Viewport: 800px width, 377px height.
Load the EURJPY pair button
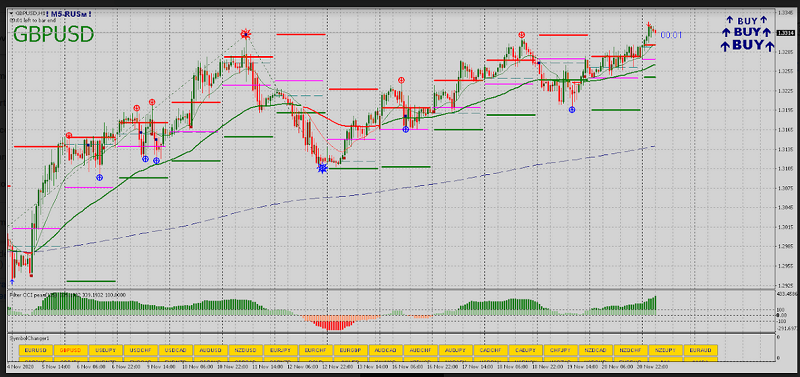281,350
